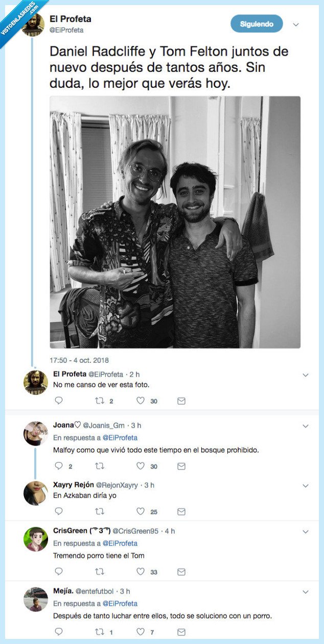Open the Radcliffe and Felton photo
Screen dimensions: 324x644
pyautogui.click(x=174, y=222)
